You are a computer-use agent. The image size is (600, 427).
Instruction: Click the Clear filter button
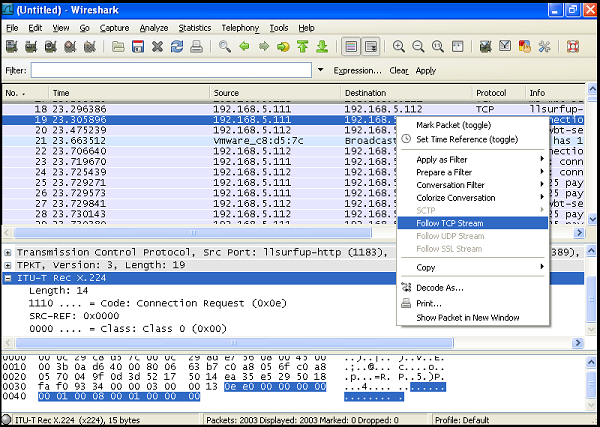tap(399, 70)
